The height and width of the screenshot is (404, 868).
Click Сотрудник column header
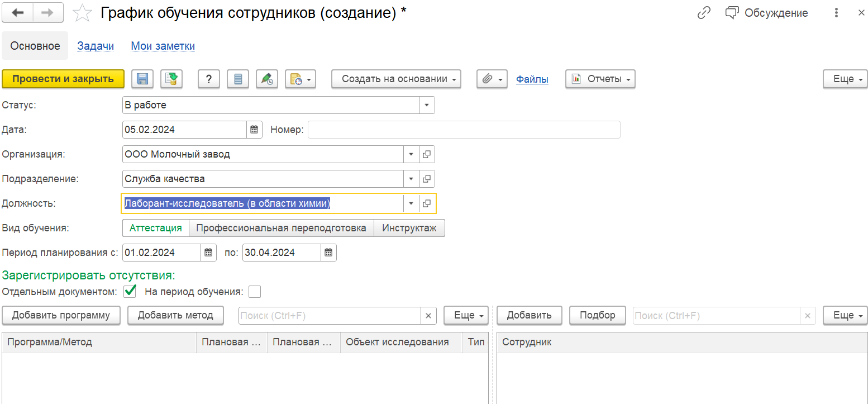tap(682, 342)
